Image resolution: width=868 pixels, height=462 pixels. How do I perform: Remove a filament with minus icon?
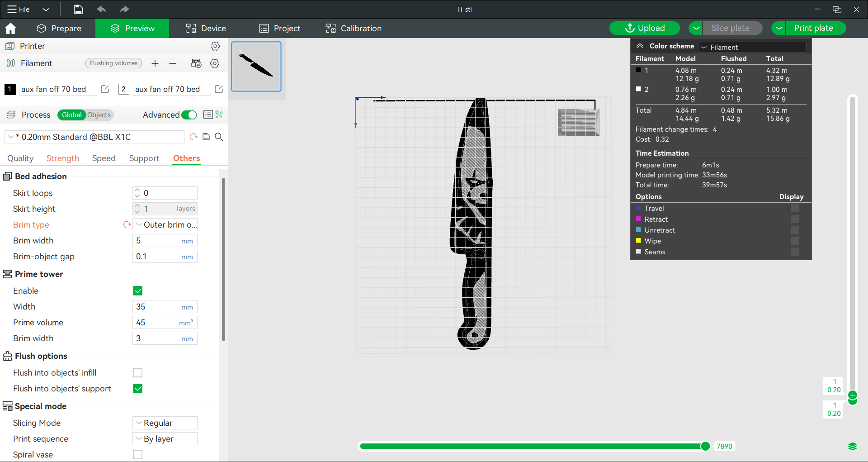[x=173, y=63]
